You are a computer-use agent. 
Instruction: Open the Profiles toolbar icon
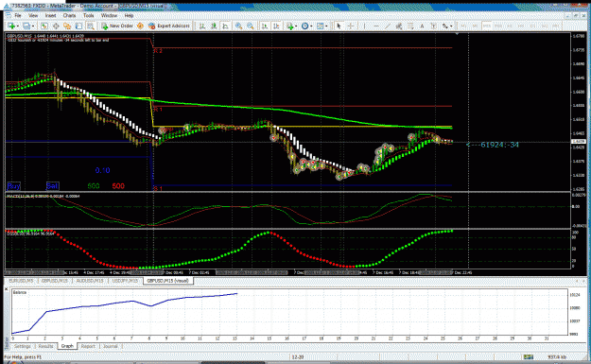tap(26, 26)
